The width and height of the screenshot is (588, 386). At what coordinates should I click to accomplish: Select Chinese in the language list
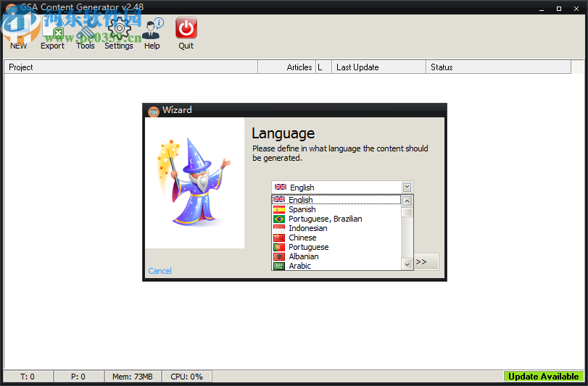pos(336,238)
